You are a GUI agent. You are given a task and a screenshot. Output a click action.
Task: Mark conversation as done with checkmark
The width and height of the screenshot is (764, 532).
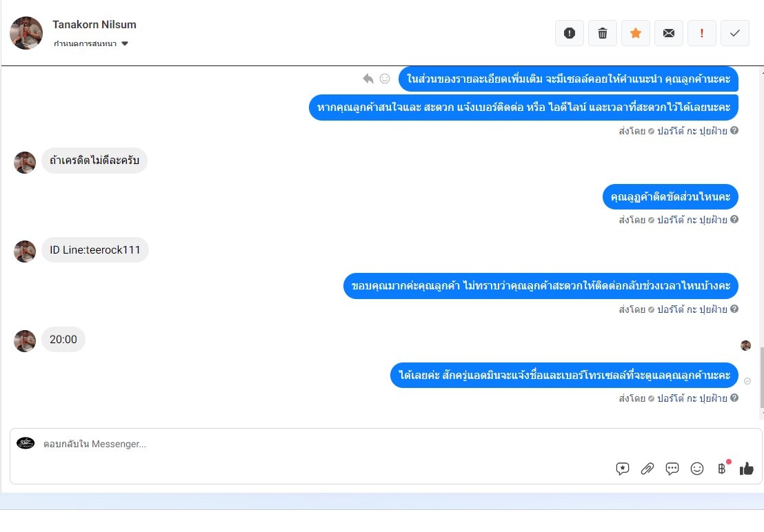click(735, 33)
